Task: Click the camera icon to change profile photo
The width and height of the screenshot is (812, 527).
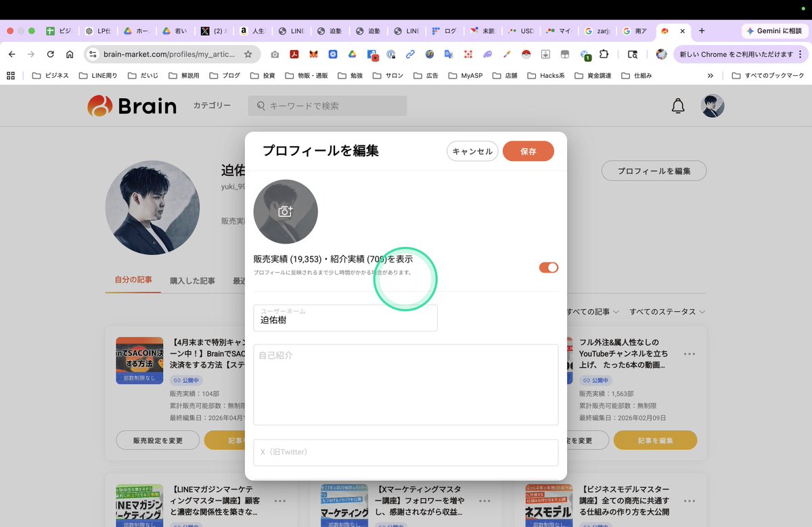Action: [285, 212]
